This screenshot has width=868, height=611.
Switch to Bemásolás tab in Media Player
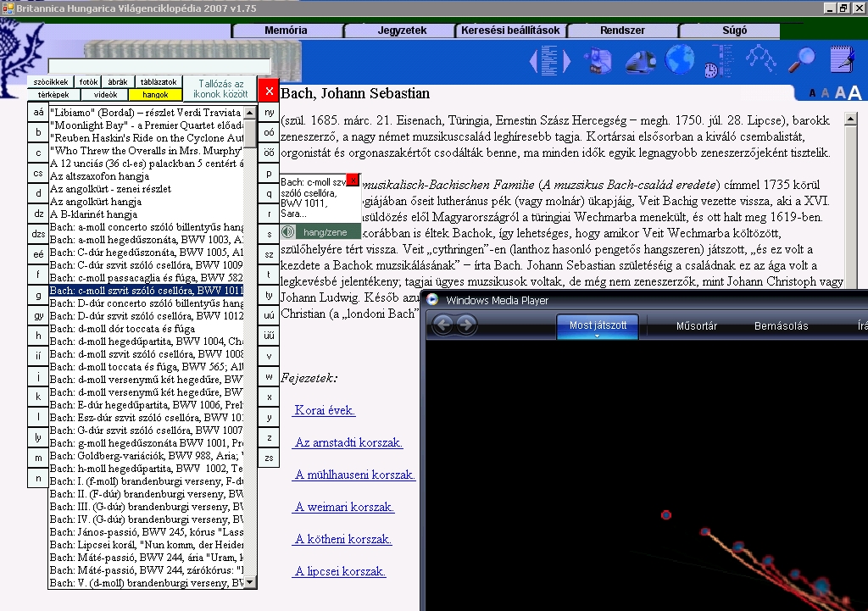(x=781, y=326)
